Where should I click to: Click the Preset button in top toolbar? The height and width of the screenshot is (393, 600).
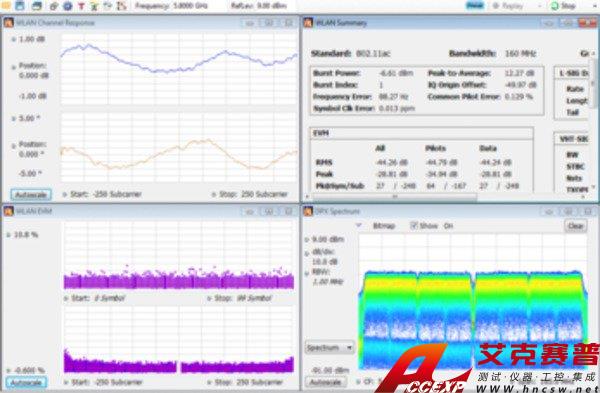click(474, 5)
